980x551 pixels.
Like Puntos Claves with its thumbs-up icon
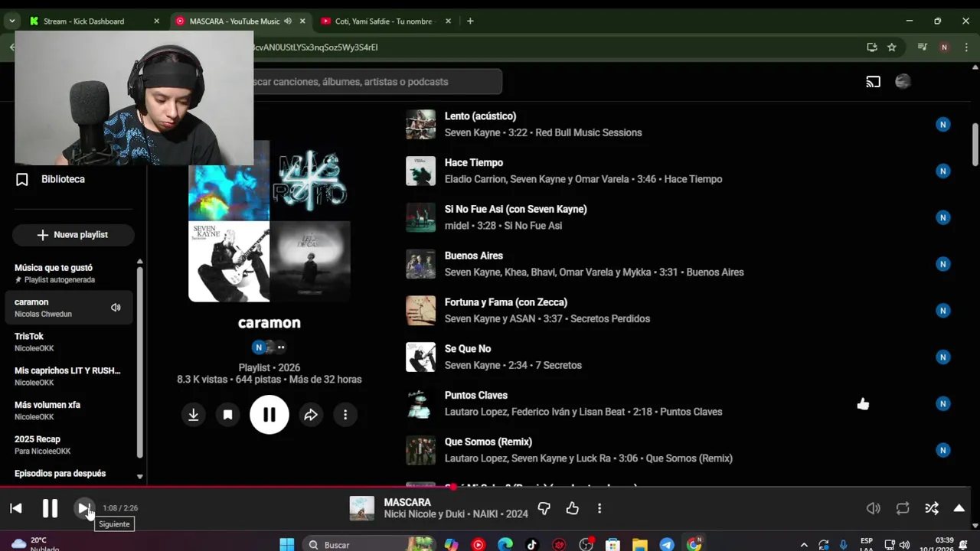click(863, 404)
